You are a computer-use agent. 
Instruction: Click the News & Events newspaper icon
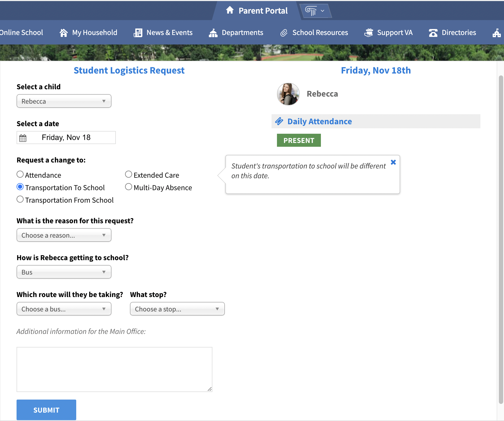[138, 33]
